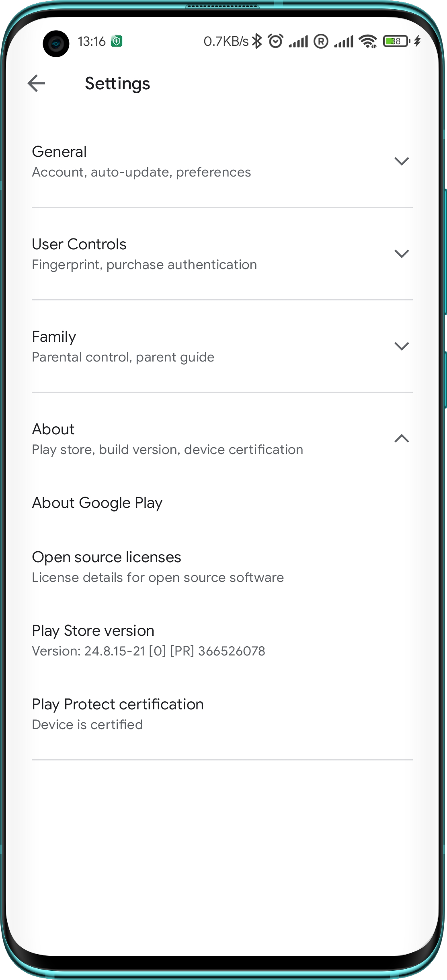447x980 pixels.
Task: Tap the Bluetooth status bar icon
Action: tap(257, 41)
